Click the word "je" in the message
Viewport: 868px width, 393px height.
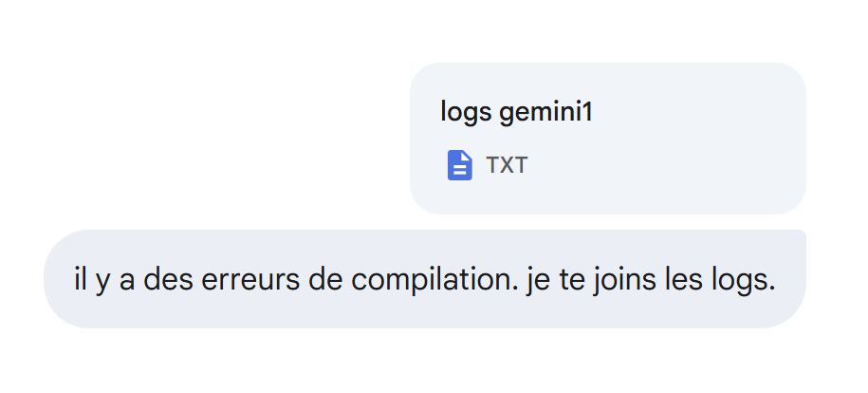pos(537,281)
